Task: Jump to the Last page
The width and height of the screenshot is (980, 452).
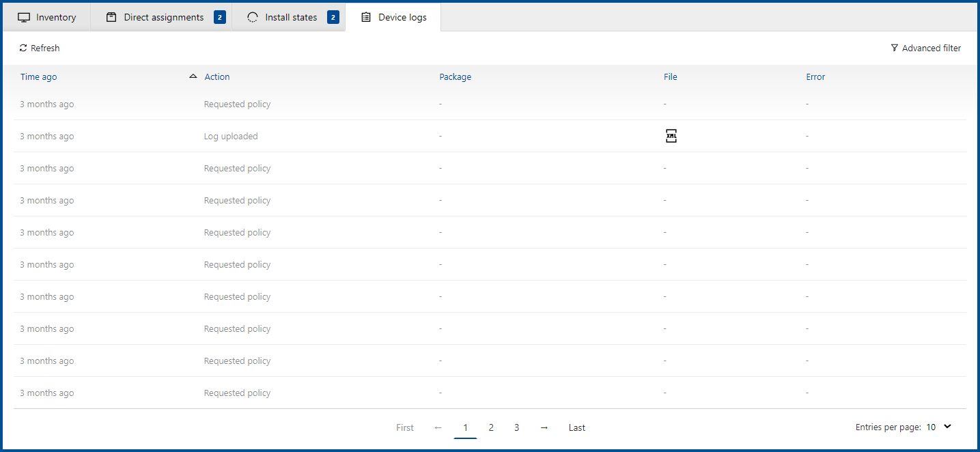Action: coord(576,427)
